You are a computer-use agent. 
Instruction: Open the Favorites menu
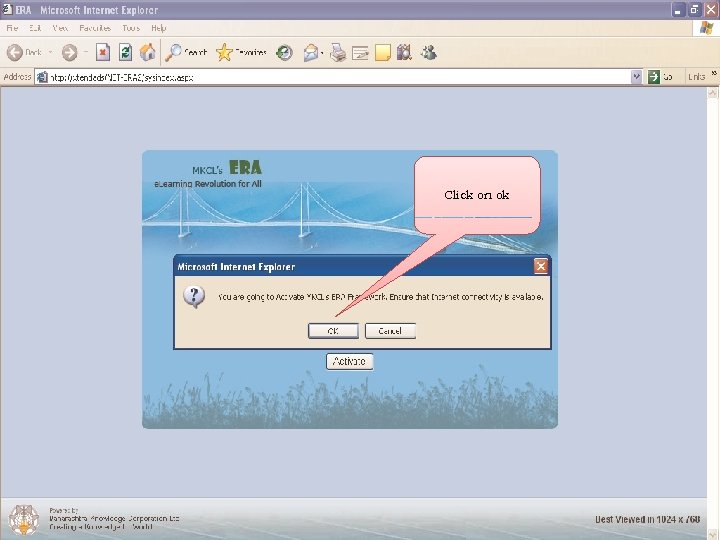[x=95, y=28]
